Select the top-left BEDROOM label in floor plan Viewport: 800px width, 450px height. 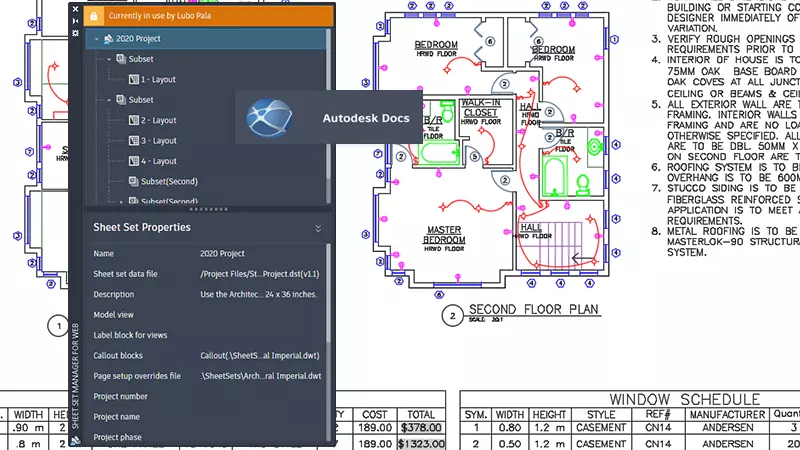(436, 45)
